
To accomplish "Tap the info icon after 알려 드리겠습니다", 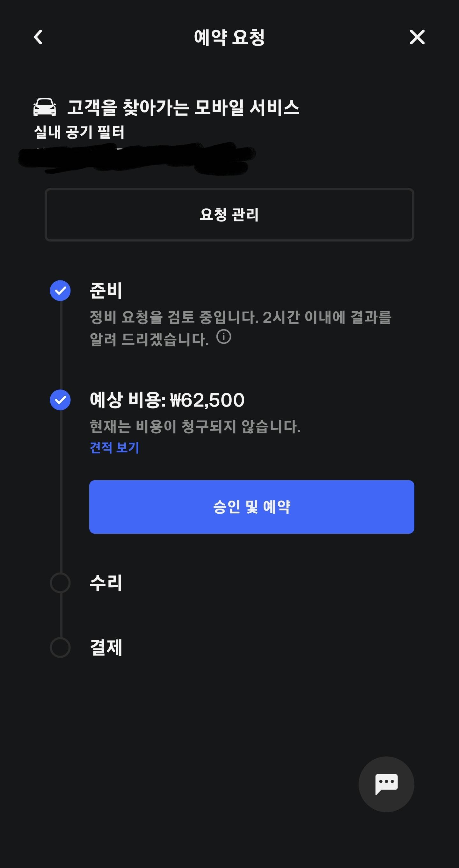I will [x=223, y=336].
